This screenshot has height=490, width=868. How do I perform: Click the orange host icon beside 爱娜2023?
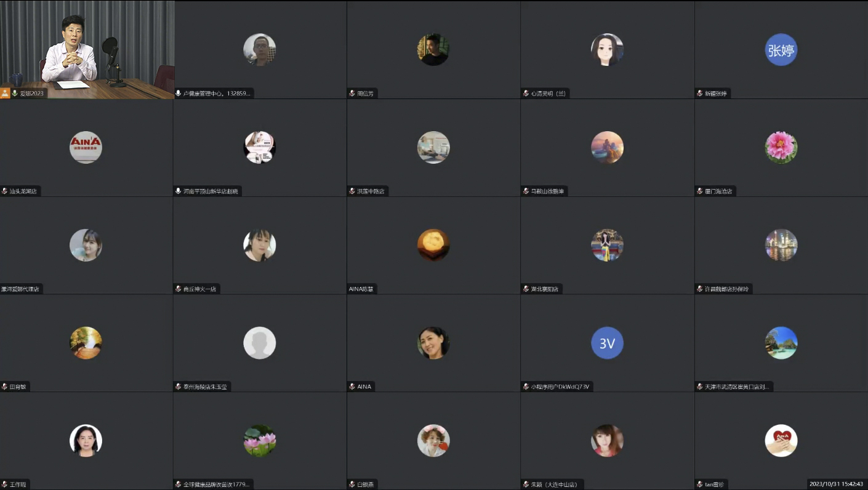6,93
